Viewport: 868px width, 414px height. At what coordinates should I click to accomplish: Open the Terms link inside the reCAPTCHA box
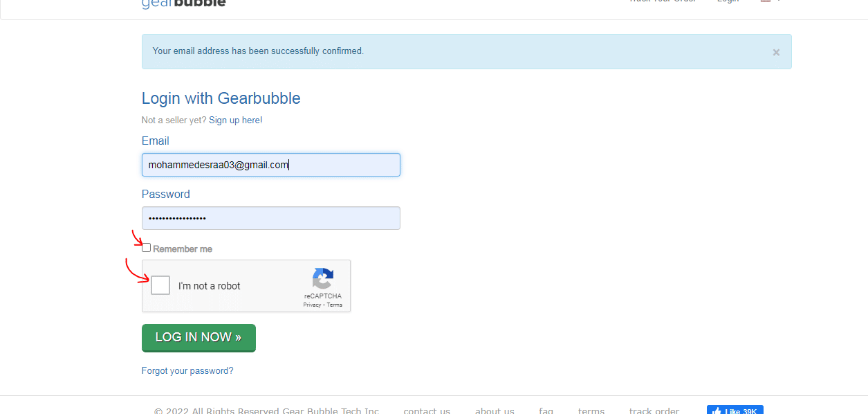335,305
